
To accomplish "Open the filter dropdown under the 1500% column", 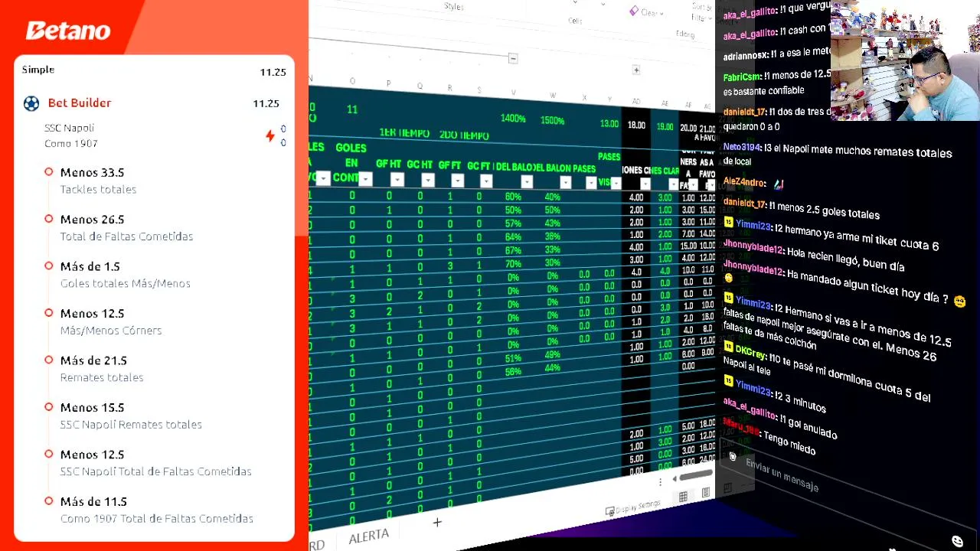I will (x=565, y=183).
